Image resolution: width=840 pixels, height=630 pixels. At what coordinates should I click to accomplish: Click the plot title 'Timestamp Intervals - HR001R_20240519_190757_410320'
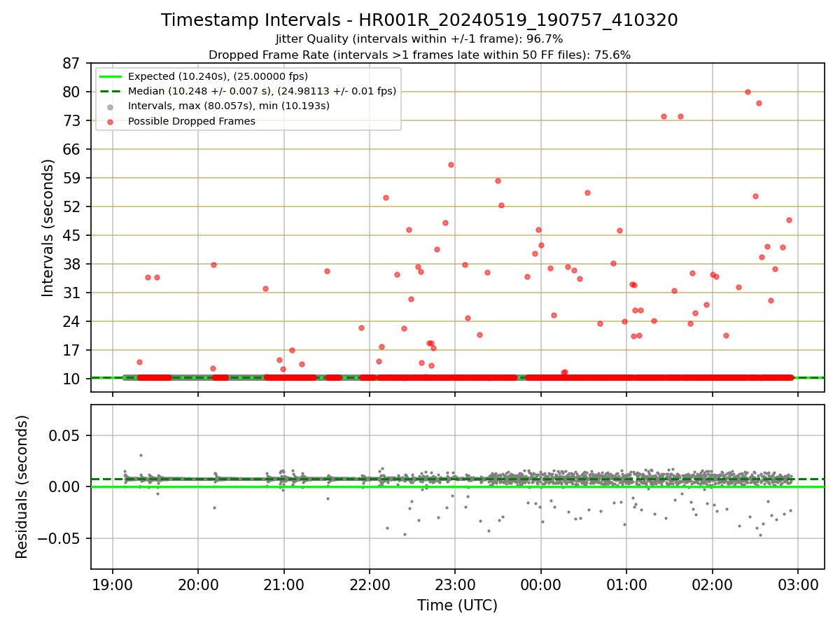(x=419, y=20)
